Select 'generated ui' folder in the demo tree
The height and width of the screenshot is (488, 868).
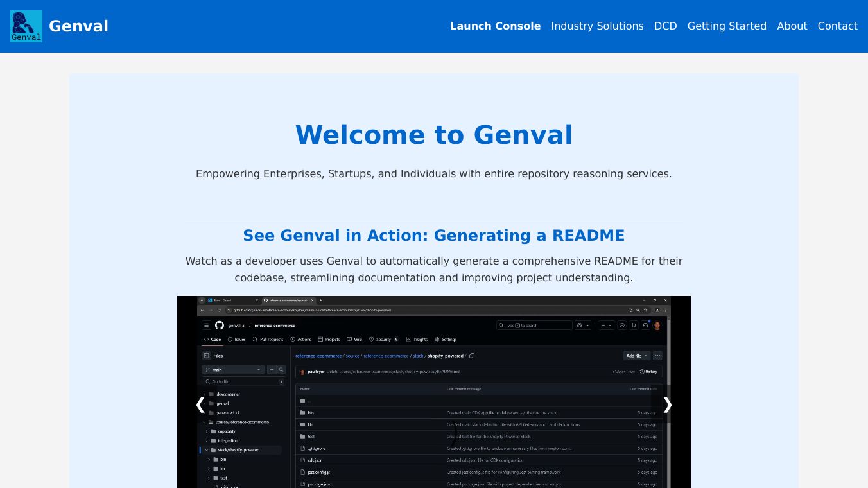point(227,413)
